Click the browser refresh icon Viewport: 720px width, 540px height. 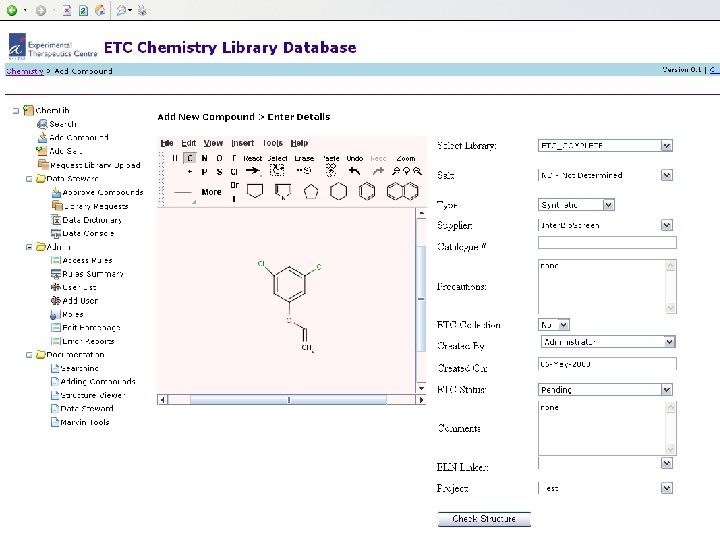tap(83, 10)
